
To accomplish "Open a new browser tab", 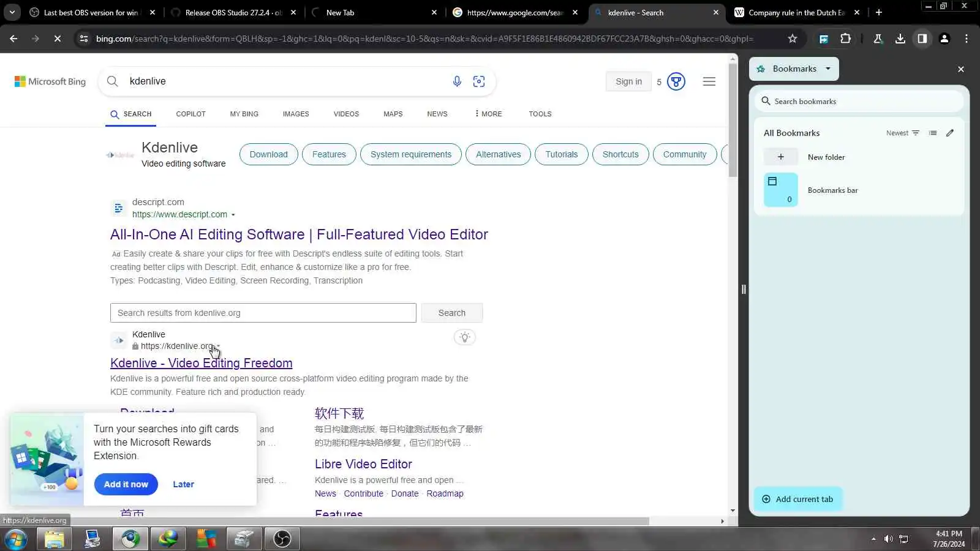I will point(879,12).
